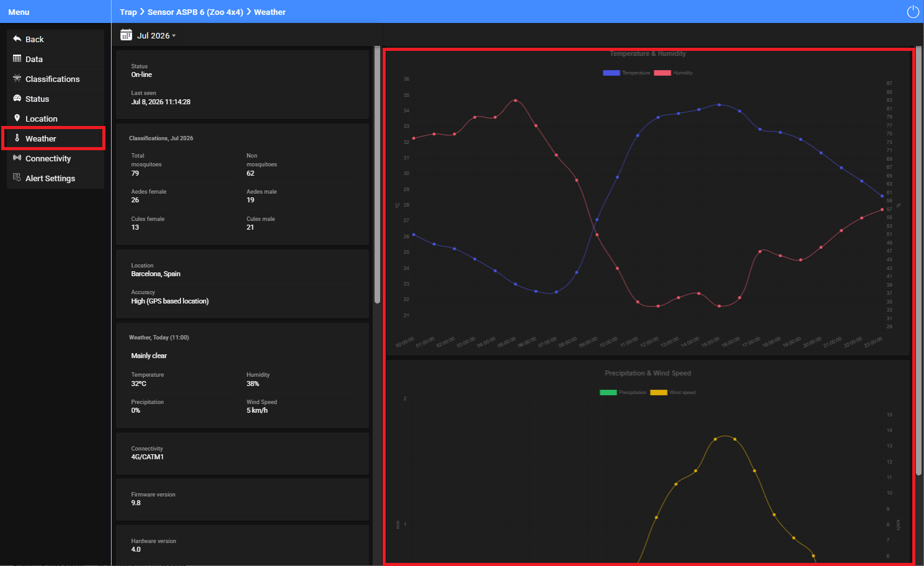The image size is (924, 566).
Task: Click the info panel vertical scrollbar
Action: pos(377,175)
